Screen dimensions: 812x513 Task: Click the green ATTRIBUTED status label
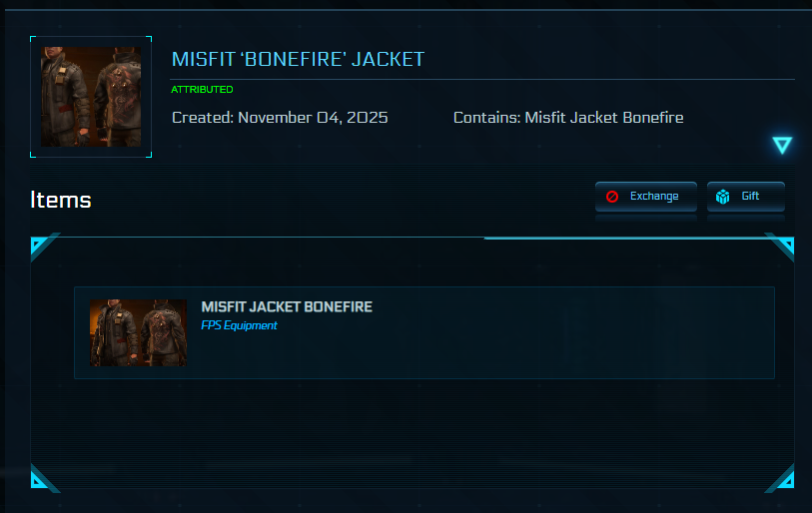[202, 90]
